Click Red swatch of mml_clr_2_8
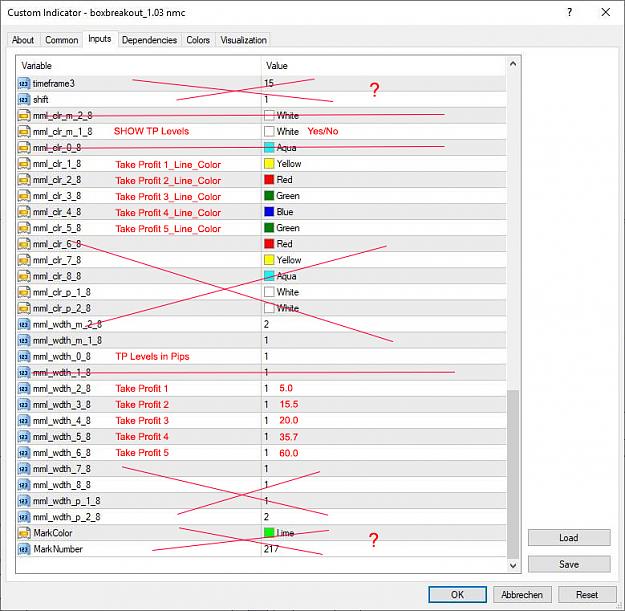The height and width of the screenshot is (611, 625). point(269,180)
